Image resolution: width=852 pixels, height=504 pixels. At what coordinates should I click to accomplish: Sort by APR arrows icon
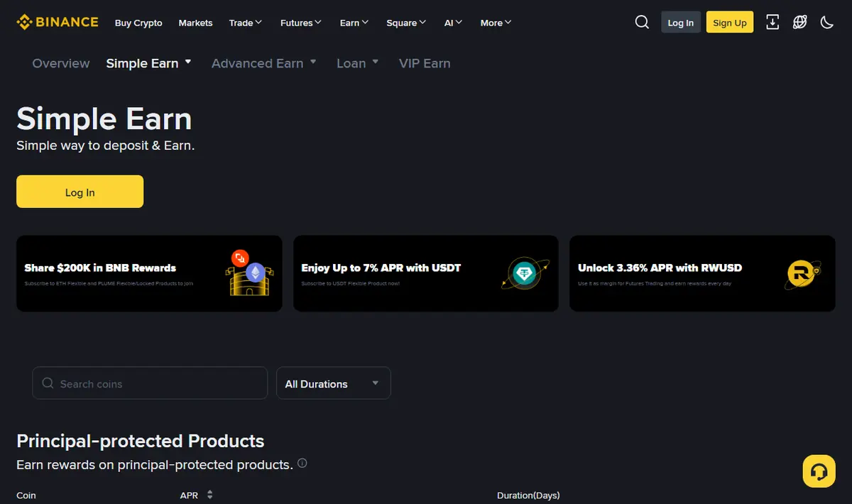coord(209,495)
